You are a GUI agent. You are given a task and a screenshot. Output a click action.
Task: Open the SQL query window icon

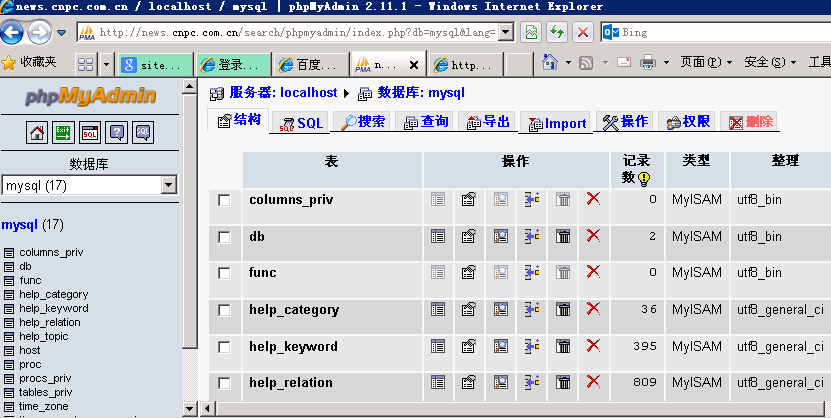click(x=90, y=132)
